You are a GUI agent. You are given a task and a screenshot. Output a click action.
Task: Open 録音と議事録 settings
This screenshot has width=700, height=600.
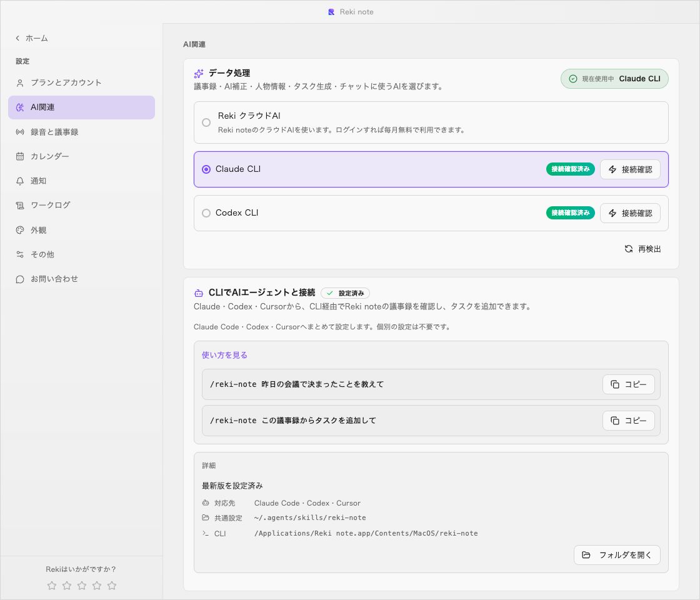pyautogui.click(x=81, y=132)
